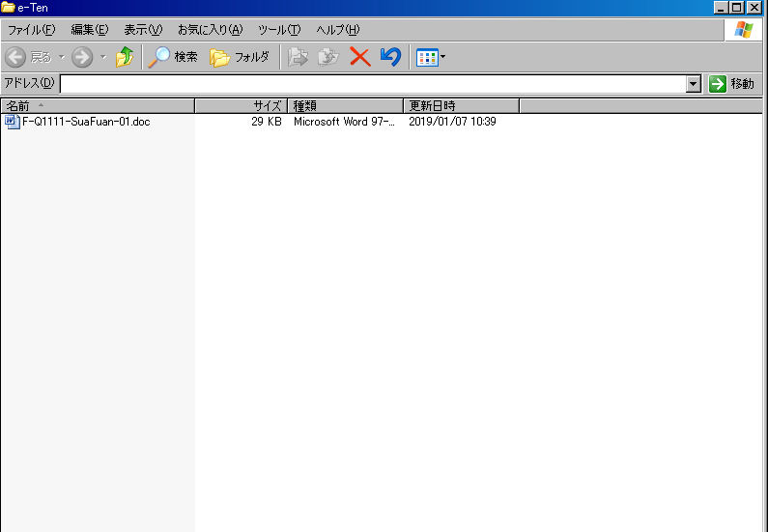Open the ヘルプ(H) menu
Image resolution: width=768 pixels, height=532 pixels.
(338, 30)
